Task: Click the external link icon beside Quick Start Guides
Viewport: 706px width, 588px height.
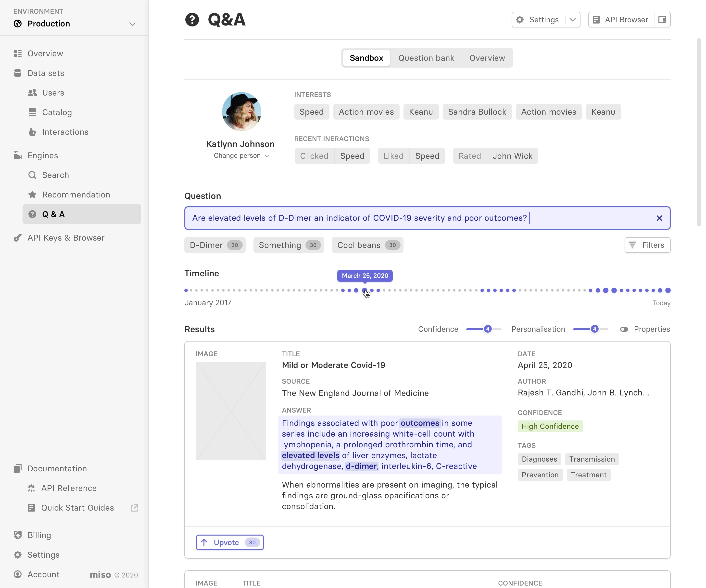Action: pos(135,508)
